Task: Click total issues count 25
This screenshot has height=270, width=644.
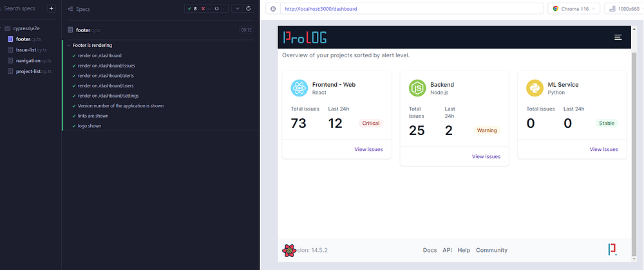Action: tap(417, 130)
